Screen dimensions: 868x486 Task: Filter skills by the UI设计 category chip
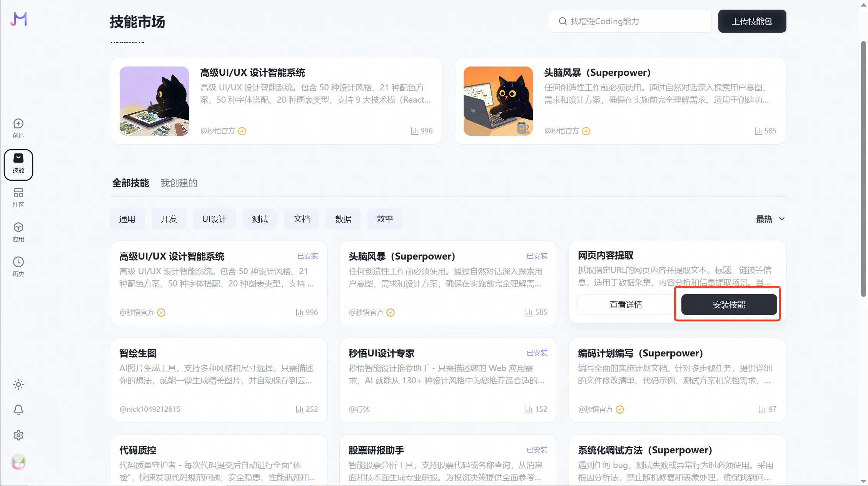click(x=214, y=219)
